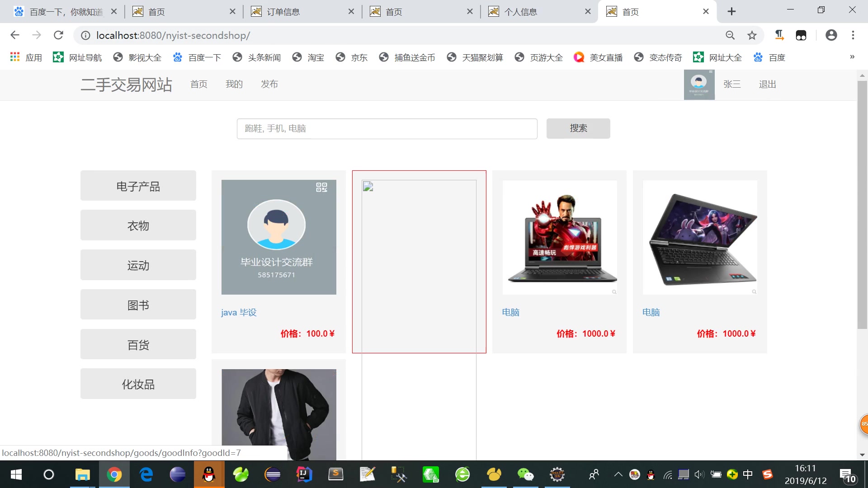Image resolution: width=868 pixels, height=488 pixels.
Task: Click the 二手交易网站 site title
Action: coord(126,84)
